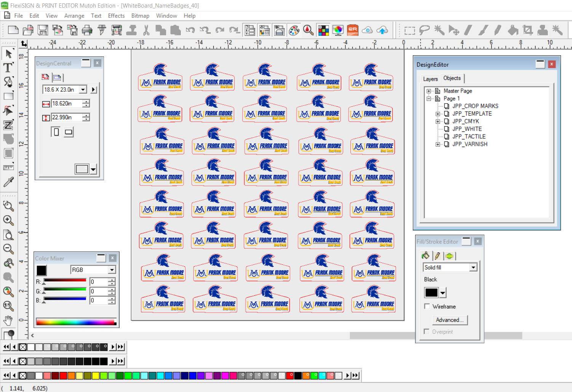Click the Advanced... button
572x392 pixels.
click(450, 320)
